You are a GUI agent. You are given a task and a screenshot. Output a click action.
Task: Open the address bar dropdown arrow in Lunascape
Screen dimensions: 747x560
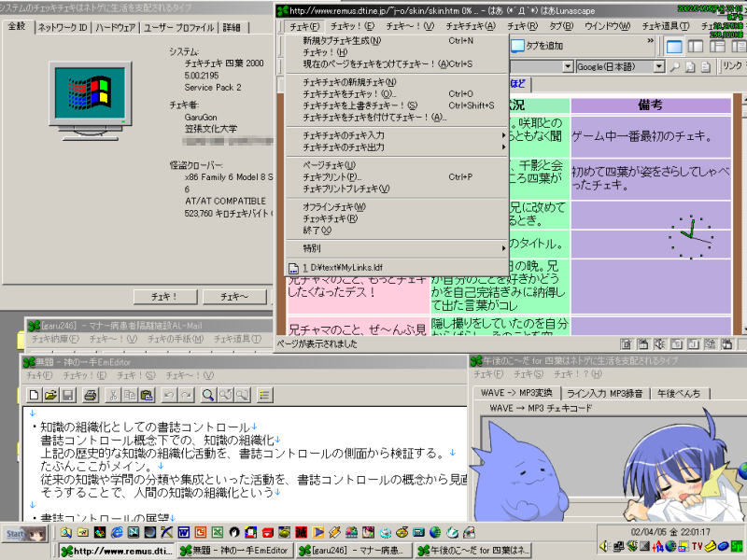pyautogui.click(x=568, y=66)
